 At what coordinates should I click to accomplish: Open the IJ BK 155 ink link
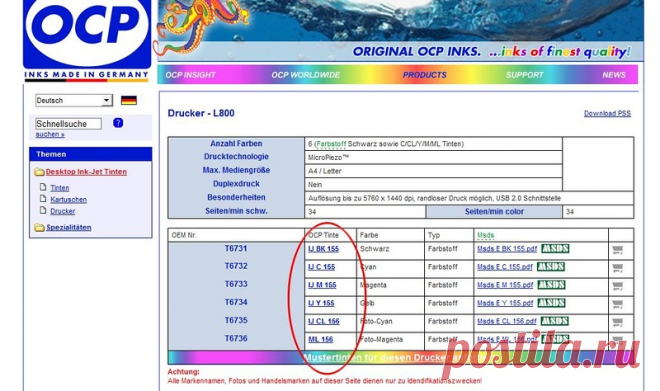coord(323,249)
